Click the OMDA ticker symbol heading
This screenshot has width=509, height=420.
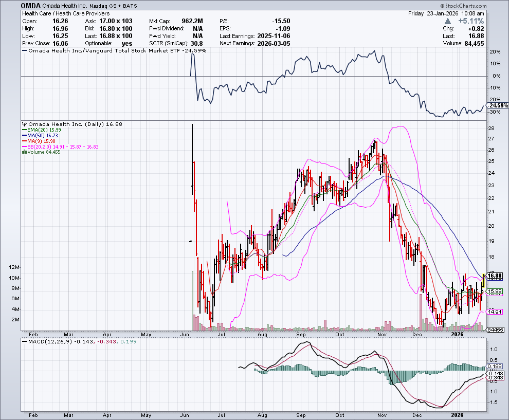(32, 5)
